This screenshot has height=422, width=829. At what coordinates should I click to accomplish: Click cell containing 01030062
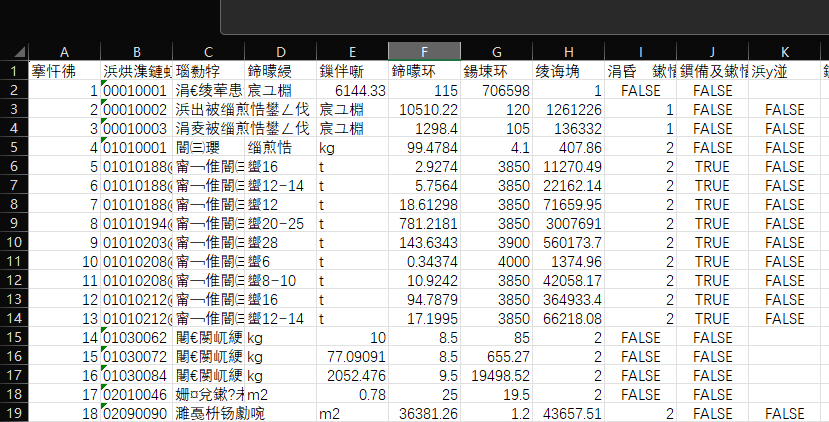(136, 338)
